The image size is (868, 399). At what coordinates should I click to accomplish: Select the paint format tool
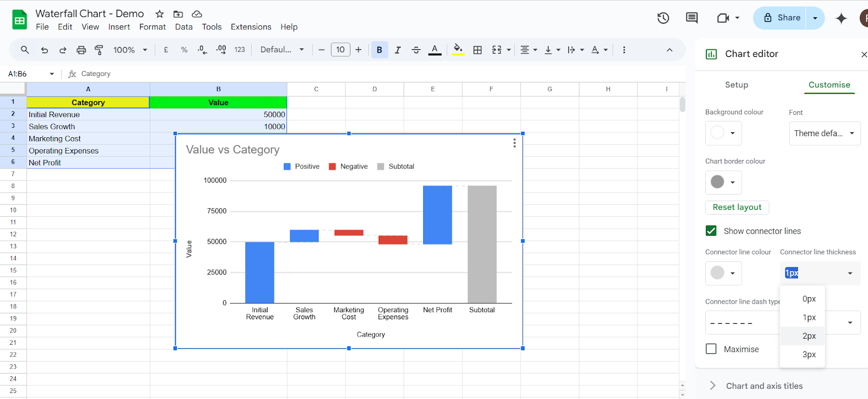click(99, 50)
